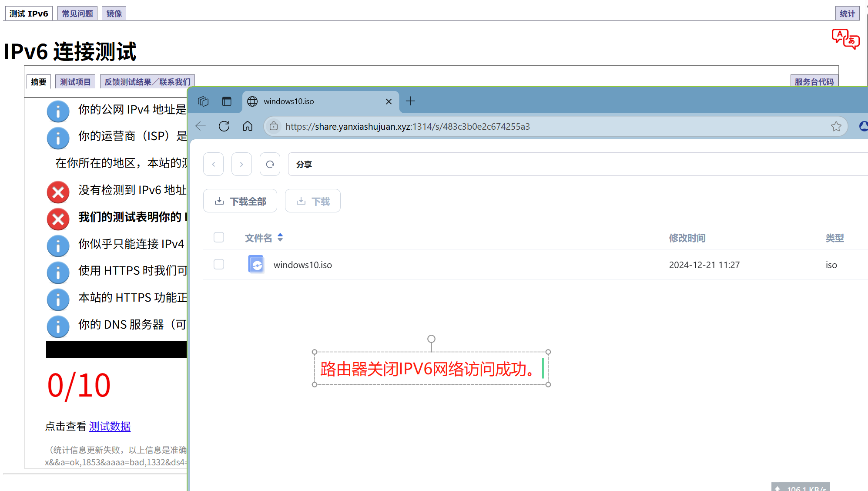Image resolution: width=868 pixels, height=491 pixels.
Task: View site information lock icon
Action: tap(274, 126)
